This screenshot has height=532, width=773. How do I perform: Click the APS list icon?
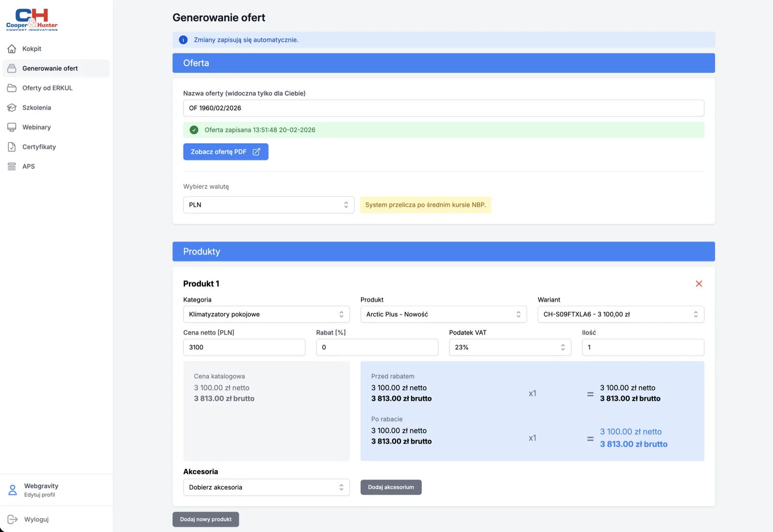pyautogui.click(x=12, y=167)
